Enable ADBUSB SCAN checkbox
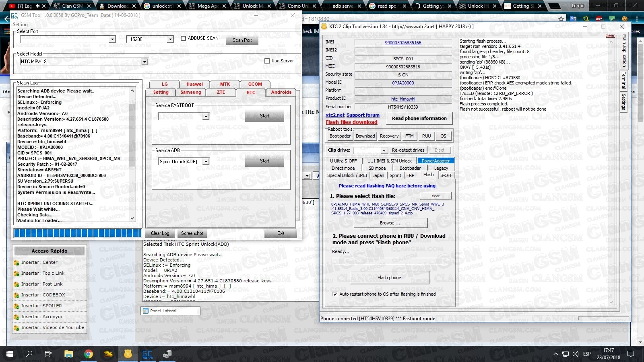The image size is (644, 362). pyautogui.click(x=184, y=39)
